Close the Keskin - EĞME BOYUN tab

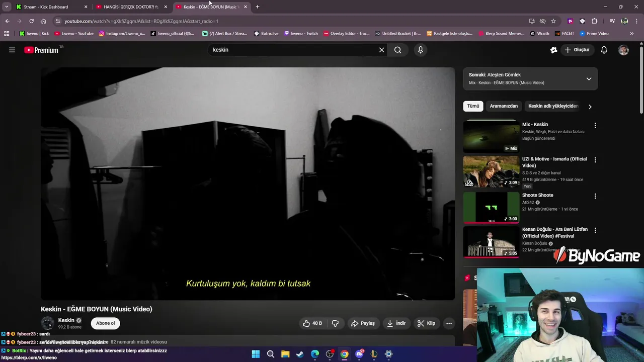246,7
